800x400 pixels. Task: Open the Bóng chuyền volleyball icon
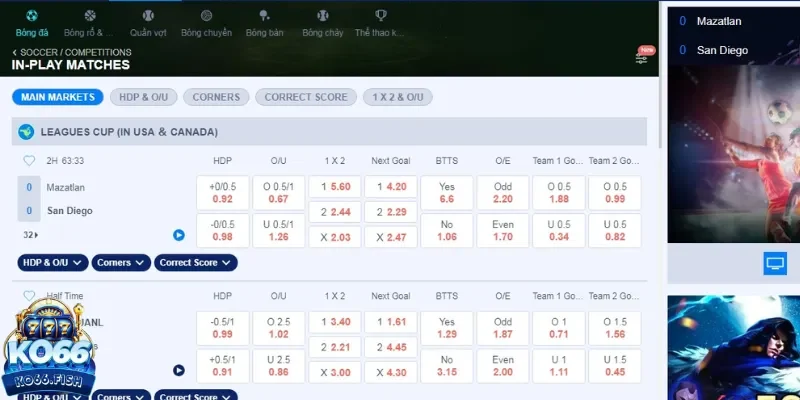coord(206,17)
